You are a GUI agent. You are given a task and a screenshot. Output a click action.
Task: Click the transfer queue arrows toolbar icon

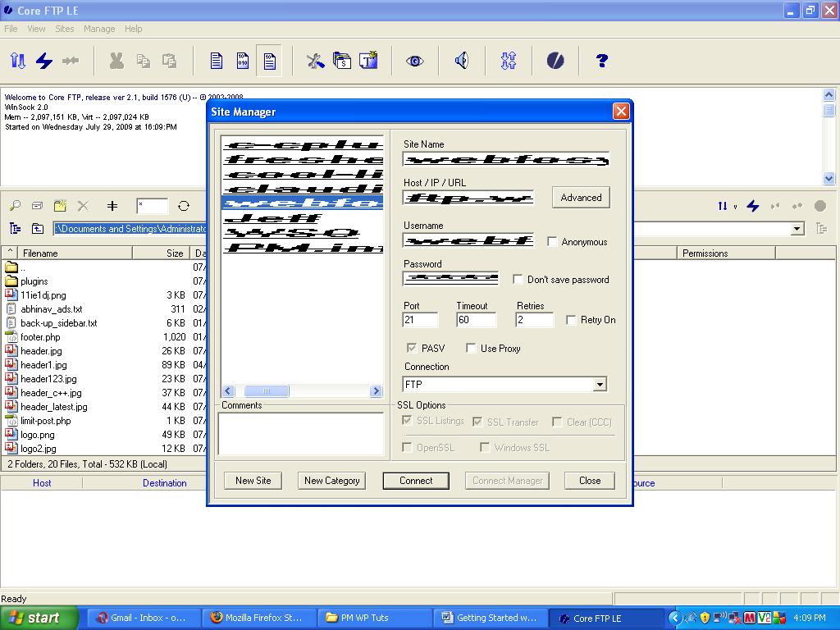point(509,61)
